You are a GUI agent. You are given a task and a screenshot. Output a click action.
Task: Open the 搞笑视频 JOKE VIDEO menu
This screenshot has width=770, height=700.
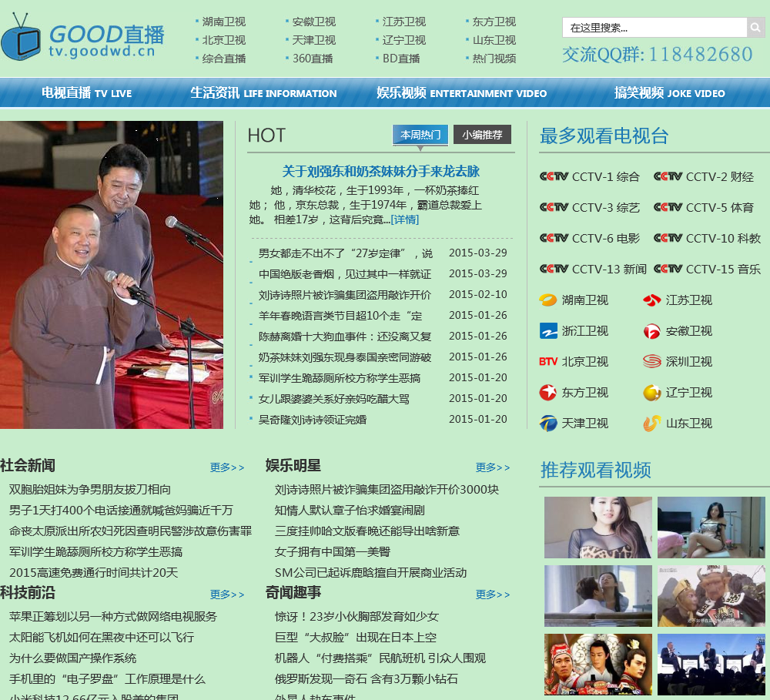[669, 93]
